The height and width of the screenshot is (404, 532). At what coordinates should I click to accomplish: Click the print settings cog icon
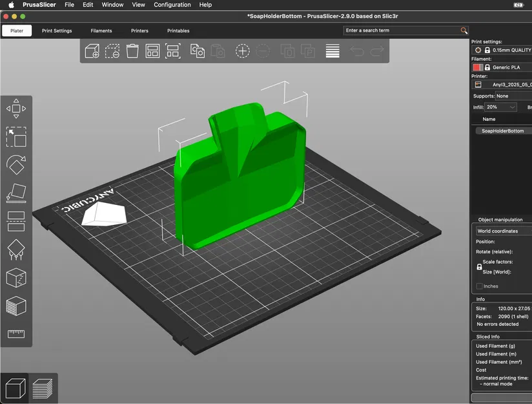point(478,50)
